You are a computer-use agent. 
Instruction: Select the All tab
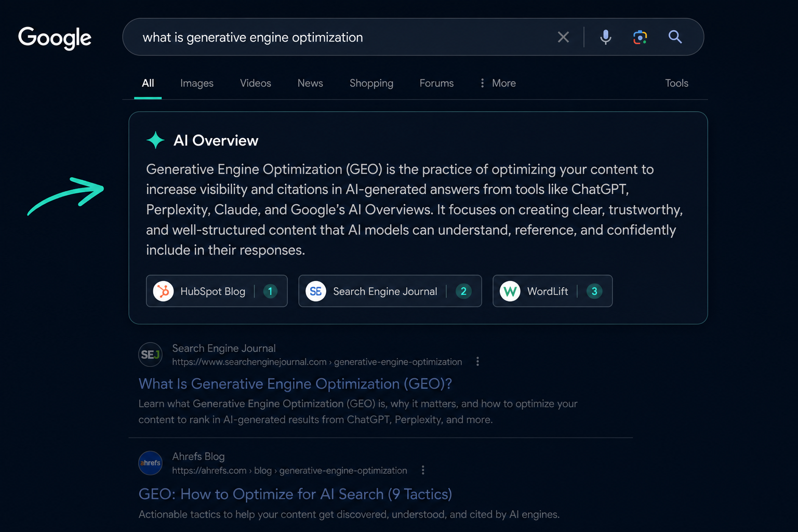148,83
